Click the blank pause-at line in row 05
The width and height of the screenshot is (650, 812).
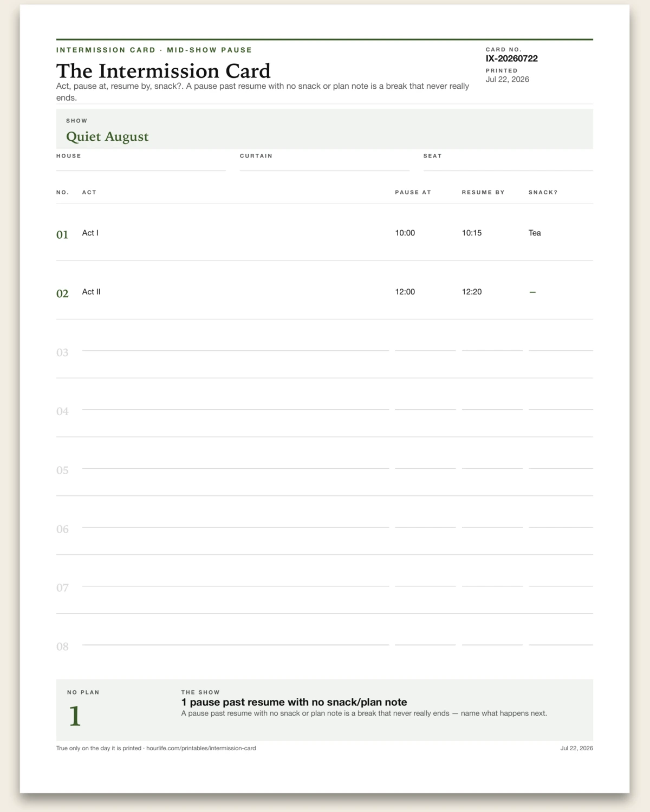425,468
